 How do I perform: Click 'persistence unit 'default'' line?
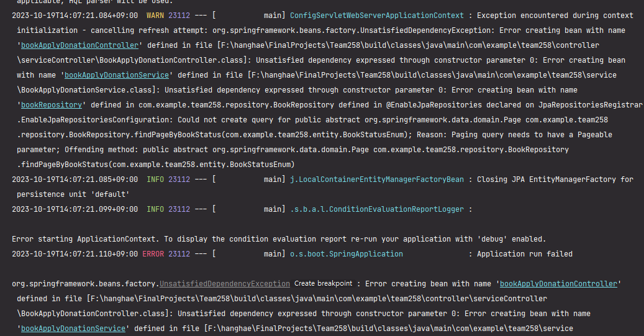73,194
